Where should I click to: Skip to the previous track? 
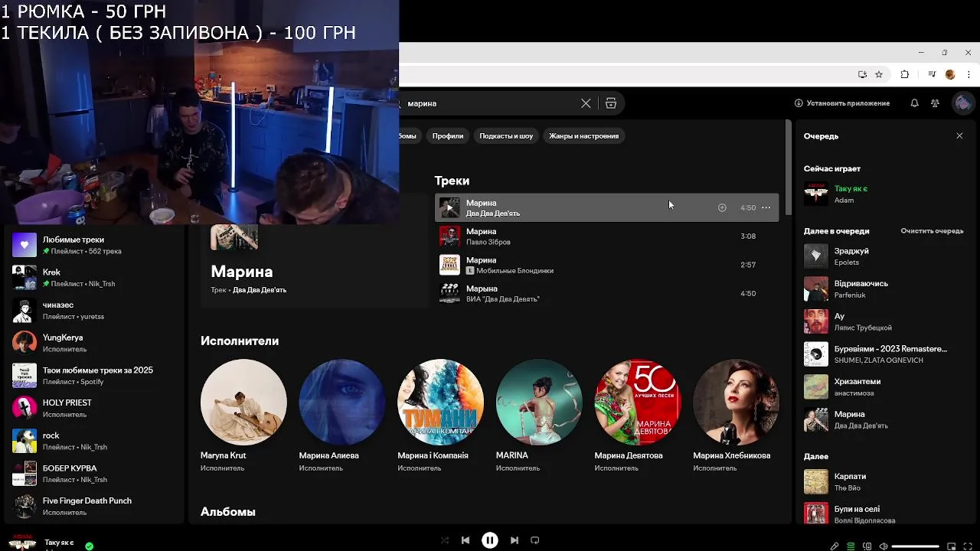tap(465, 540)
